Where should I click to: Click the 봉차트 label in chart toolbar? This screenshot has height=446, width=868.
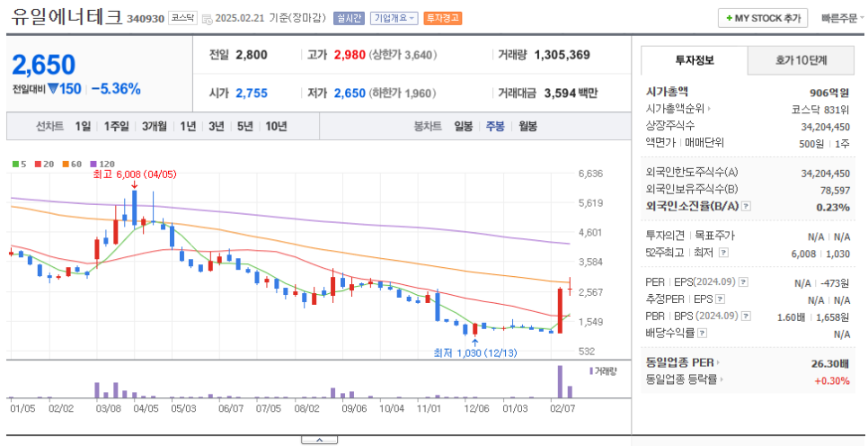(x=428, y=126)
